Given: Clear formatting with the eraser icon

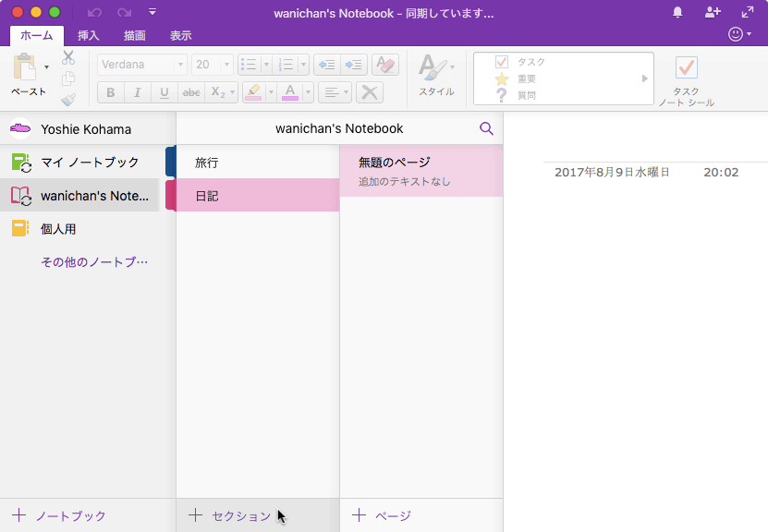Looking at the screenshot, I should point(385,65).
